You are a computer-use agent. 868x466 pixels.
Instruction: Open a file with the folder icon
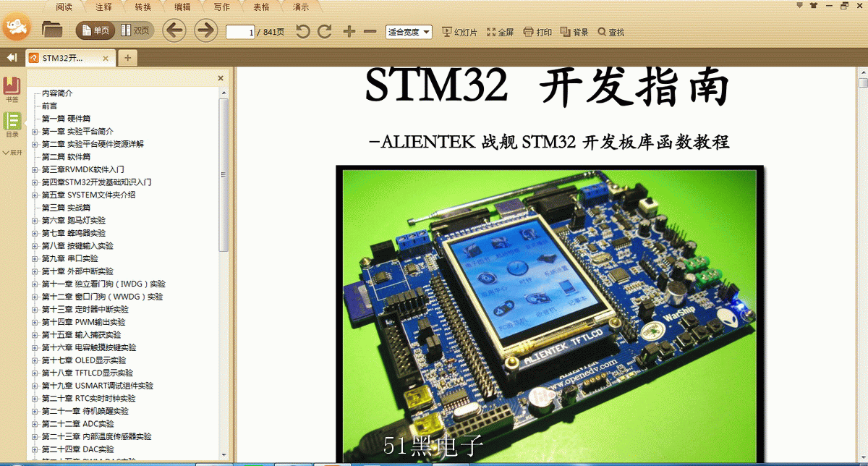click(52, 30)
